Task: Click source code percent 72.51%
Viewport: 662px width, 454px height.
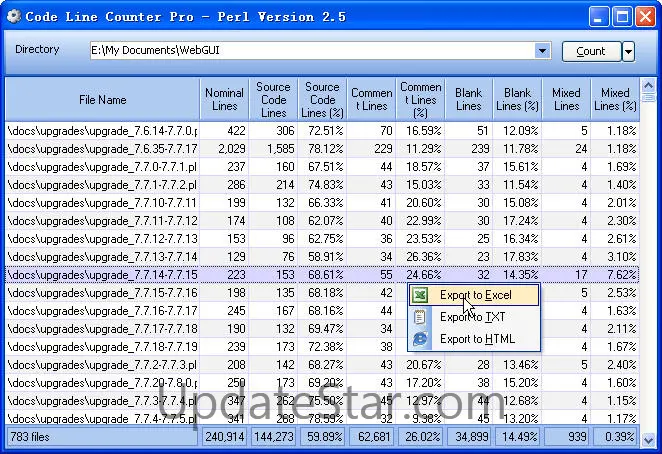Action: coord(326,131)
